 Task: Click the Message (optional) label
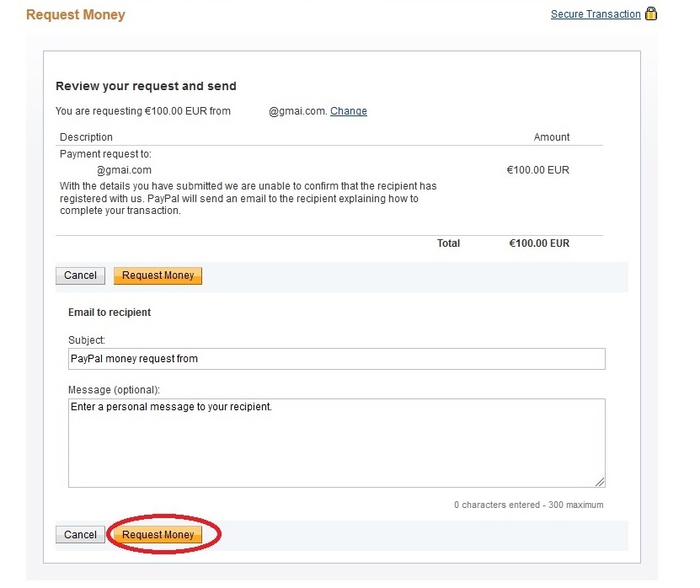114,390
